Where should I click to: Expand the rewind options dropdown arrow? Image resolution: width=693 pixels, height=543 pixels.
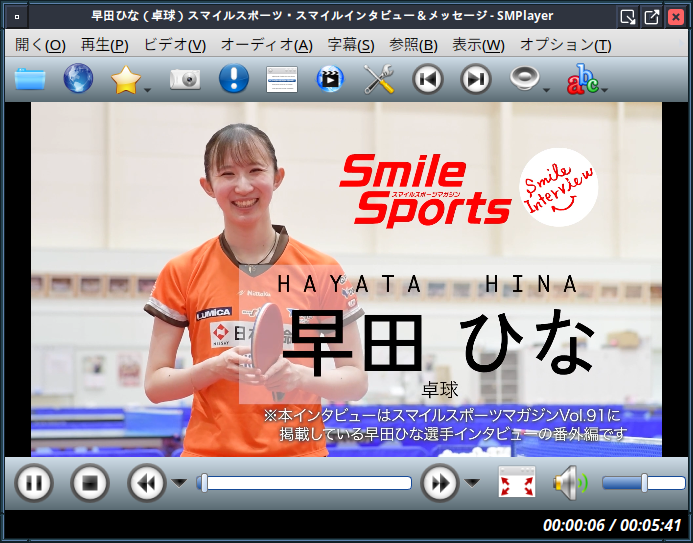(x=179, y=483)
